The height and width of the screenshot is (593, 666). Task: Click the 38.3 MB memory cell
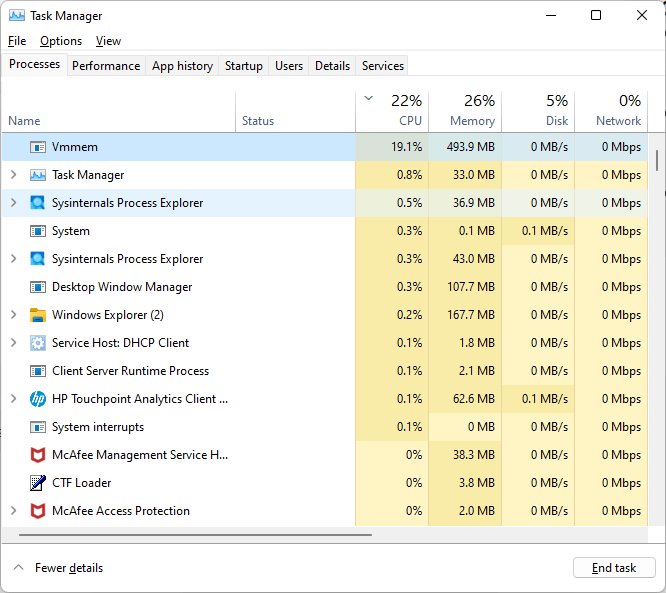click(x=465, y=455)
